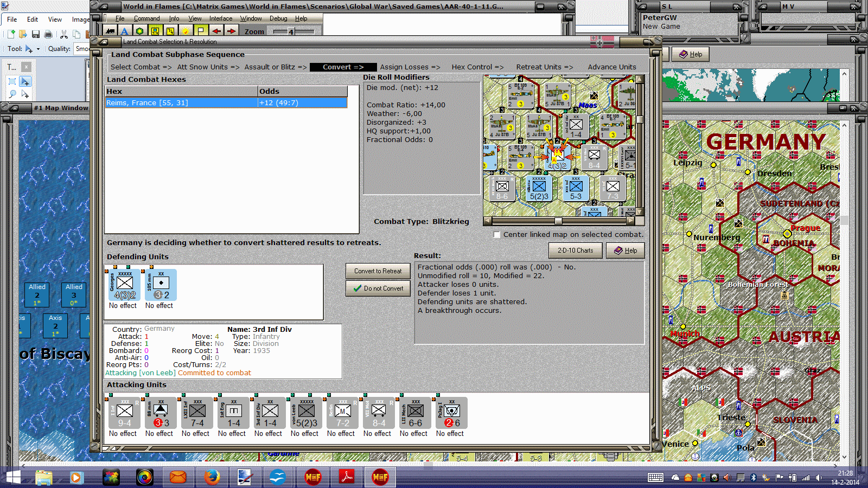
Task: Open the Command menu
Action: coord(147,18)
